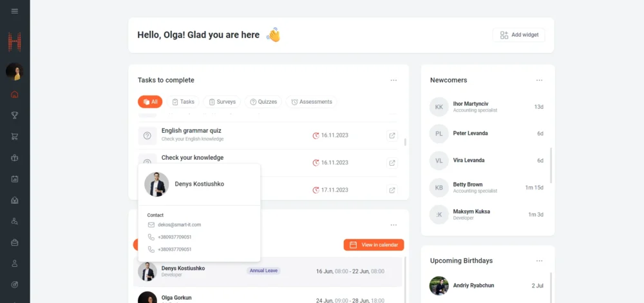Image resolution: width=644 pixels, height=303 pixels.
Task: Click the Home icon in the sidebar
Action: tap(15, 94)
